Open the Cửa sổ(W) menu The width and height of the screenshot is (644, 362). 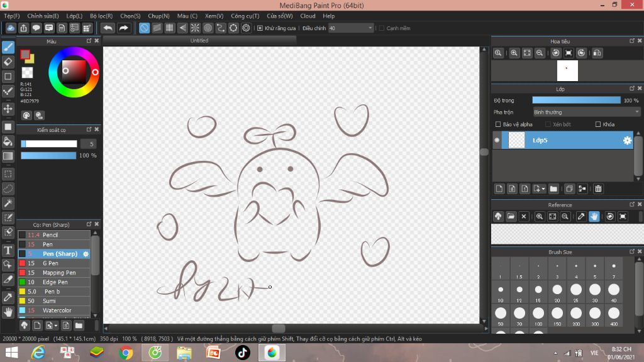(x=280, y=16)
